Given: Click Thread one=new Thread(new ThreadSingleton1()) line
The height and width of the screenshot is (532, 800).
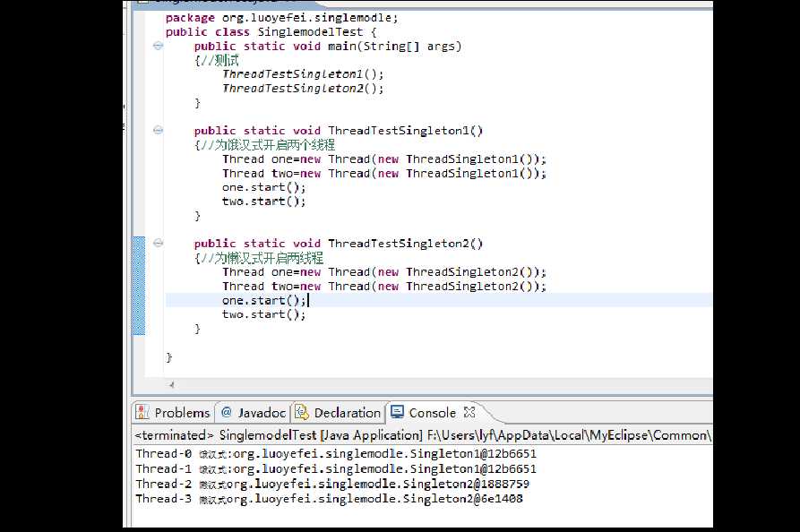Looking at the screenshot, I should (384, 159).
